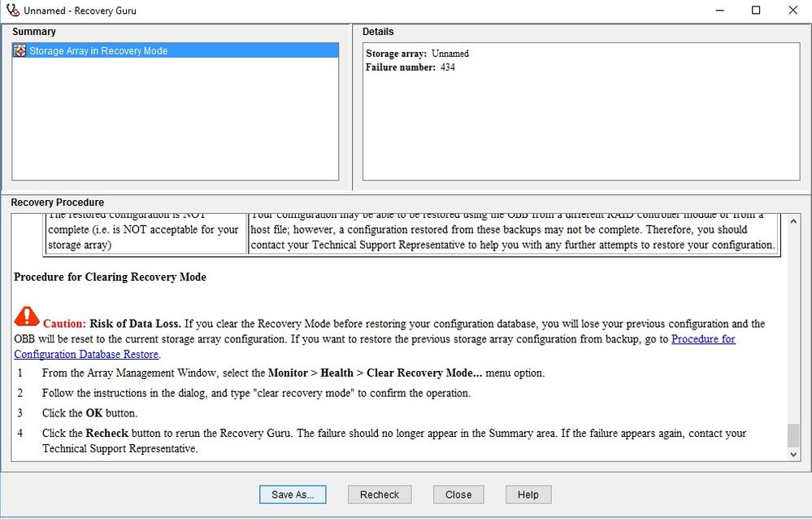Click the Failure number 434 text in Details
The width and height of the screenshot is (812, 519).
pyautogui.click(x=410, y=65)
